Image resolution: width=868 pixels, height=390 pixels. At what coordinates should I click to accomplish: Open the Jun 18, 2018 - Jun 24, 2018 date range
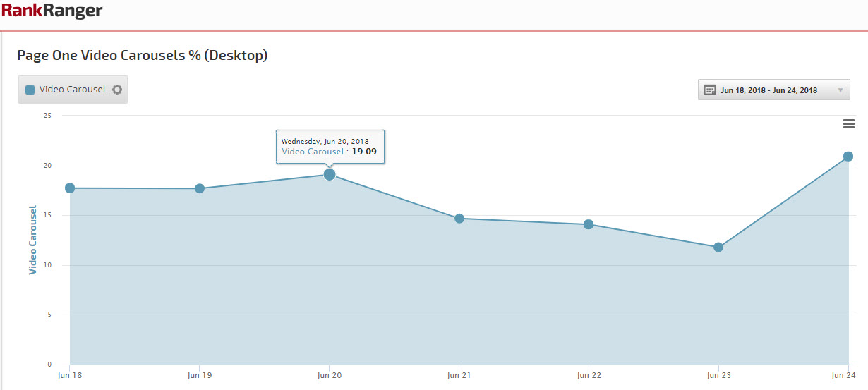pyautogui.click(x=768, y=90)
